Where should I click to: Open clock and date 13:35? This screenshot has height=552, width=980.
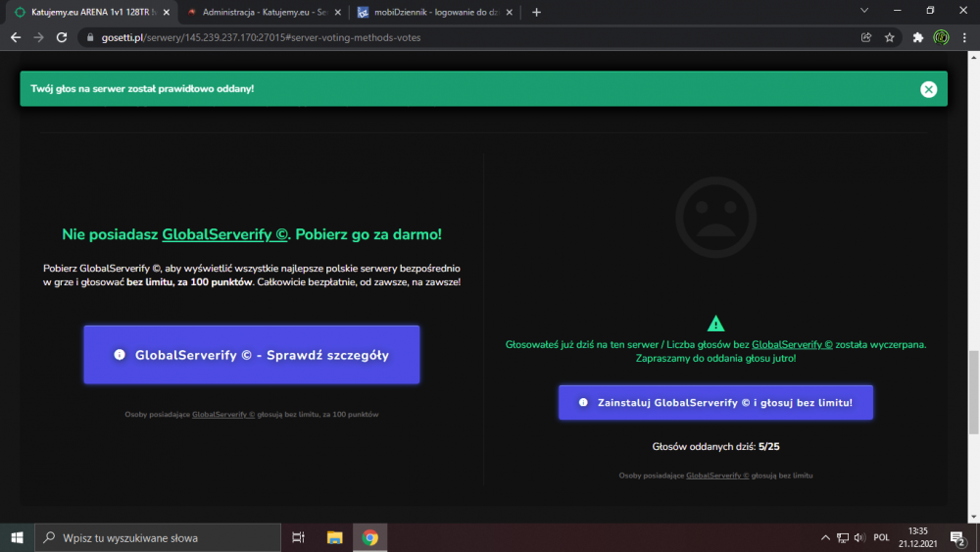[917, 537]
